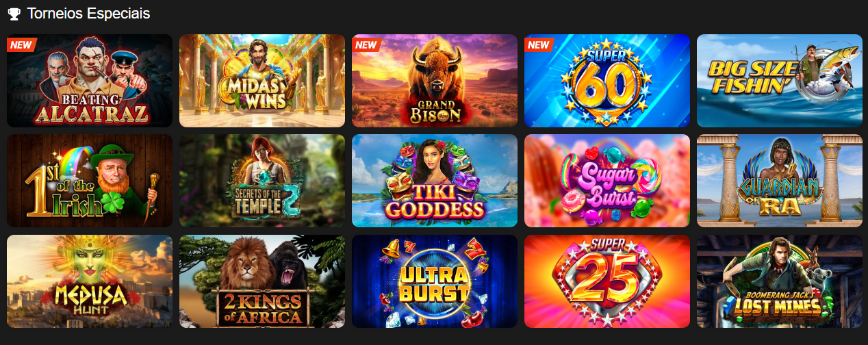
Task: Click the trophy icon beside Torneios Especiais
Action: coord(14,13)
